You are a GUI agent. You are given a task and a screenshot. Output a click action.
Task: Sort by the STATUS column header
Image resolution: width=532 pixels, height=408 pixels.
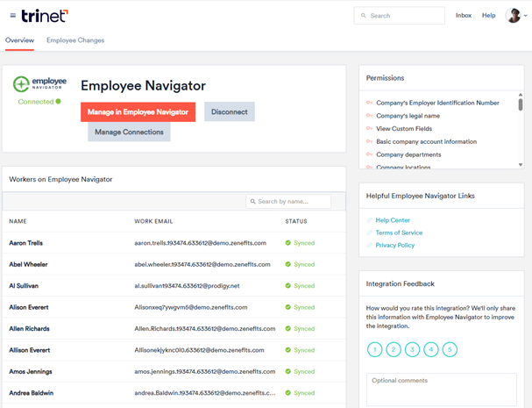pos(296,221)
